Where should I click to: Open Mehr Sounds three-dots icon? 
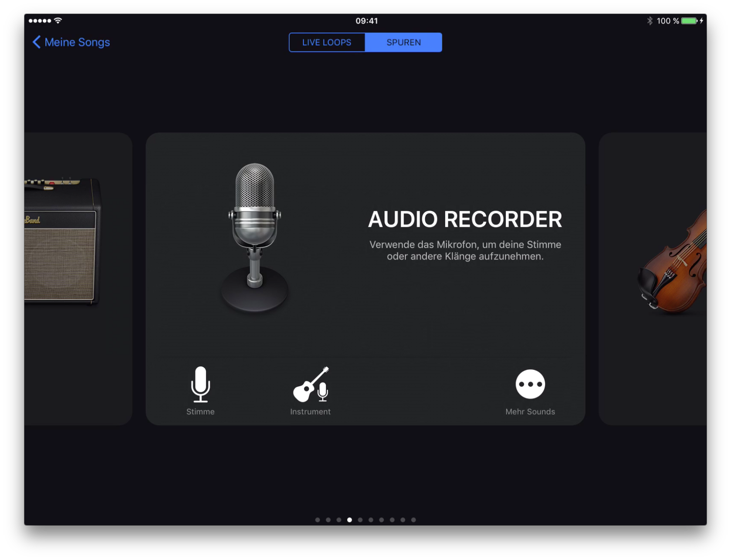530,385
